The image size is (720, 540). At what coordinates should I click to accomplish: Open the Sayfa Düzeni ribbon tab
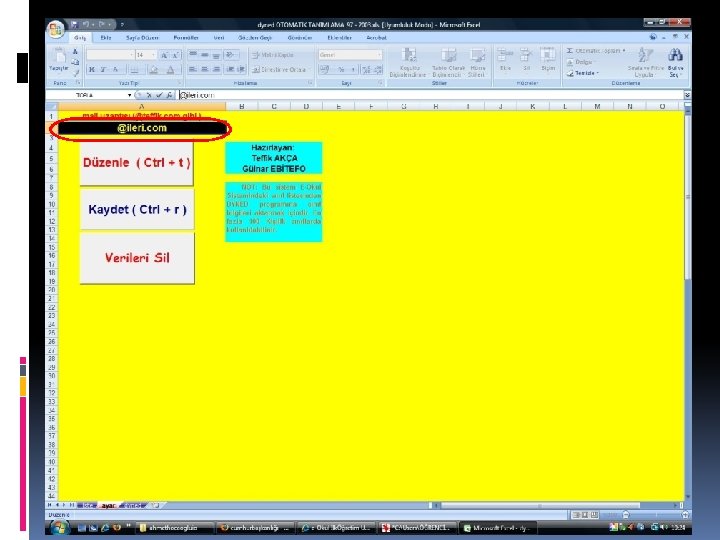pyautogui.click(x=142, y=38)
